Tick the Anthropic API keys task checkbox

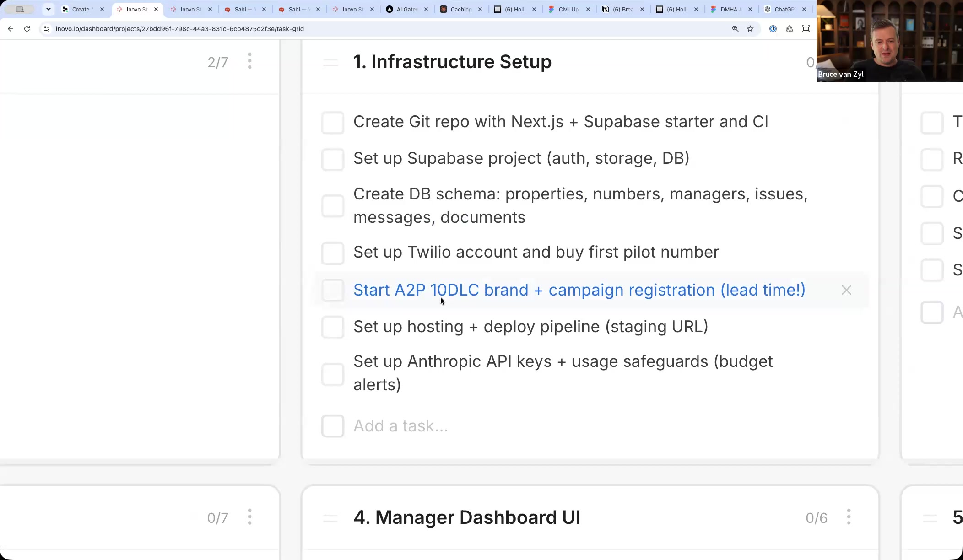(333, 374)
